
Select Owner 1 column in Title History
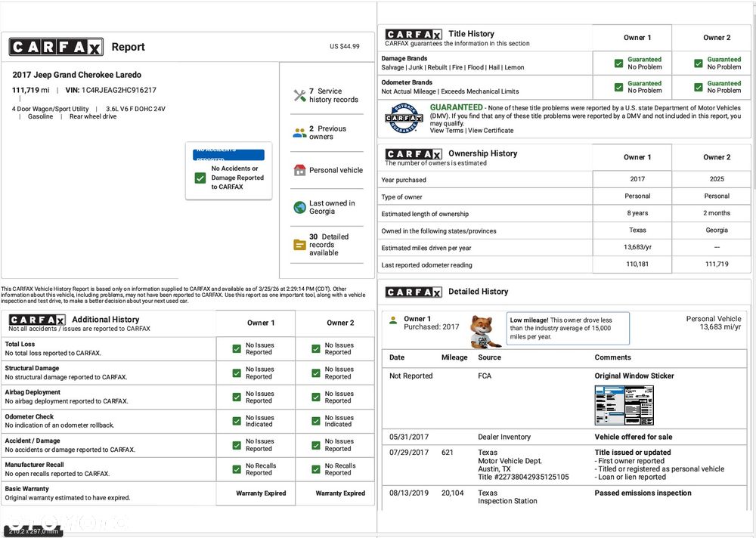click(x=637, y=38)
